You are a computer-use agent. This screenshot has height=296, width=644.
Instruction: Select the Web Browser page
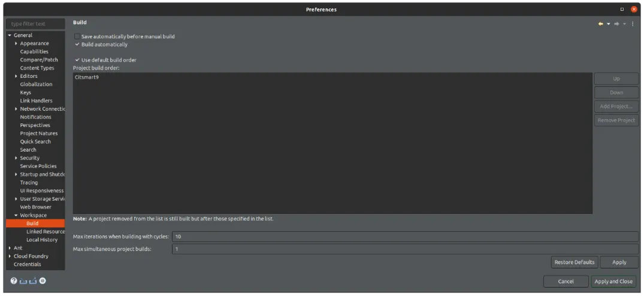[x=36, y=207]
